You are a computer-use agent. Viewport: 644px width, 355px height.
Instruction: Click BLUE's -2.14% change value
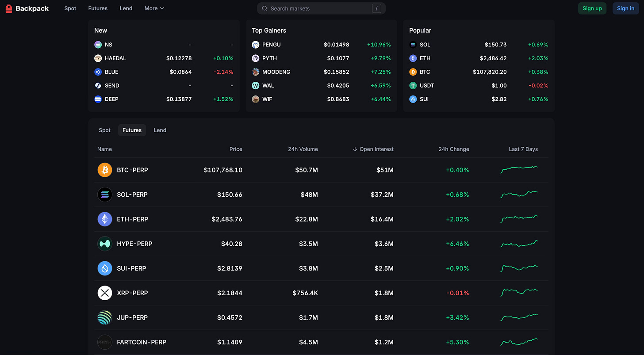click(x=223, y=72)
